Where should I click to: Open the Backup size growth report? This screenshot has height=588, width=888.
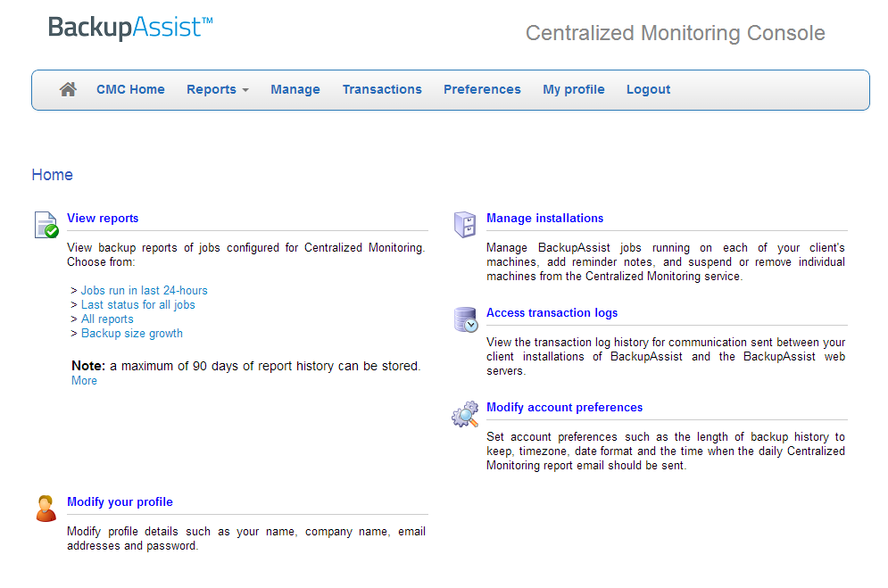132,334
